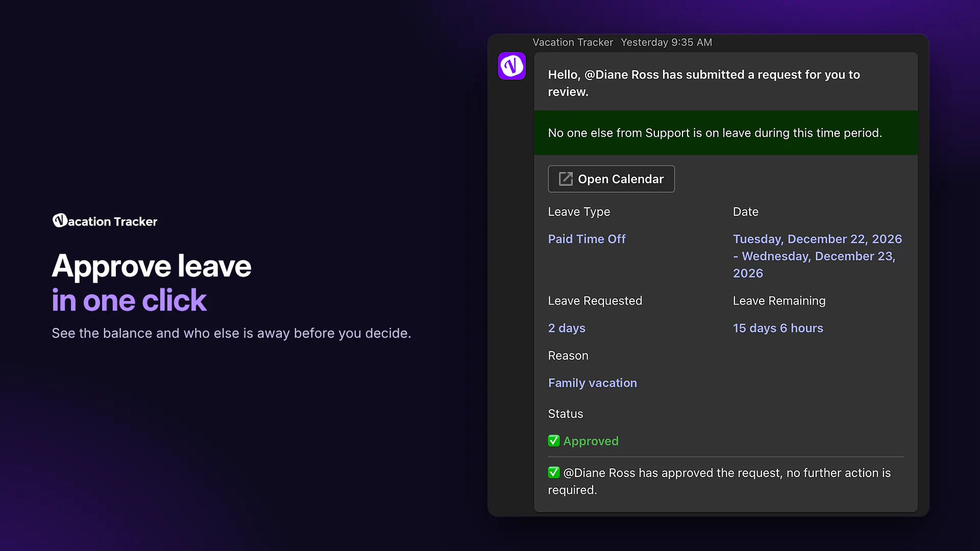Click the Leave Requested label
The image size is (980, 551).
(595, 301)
